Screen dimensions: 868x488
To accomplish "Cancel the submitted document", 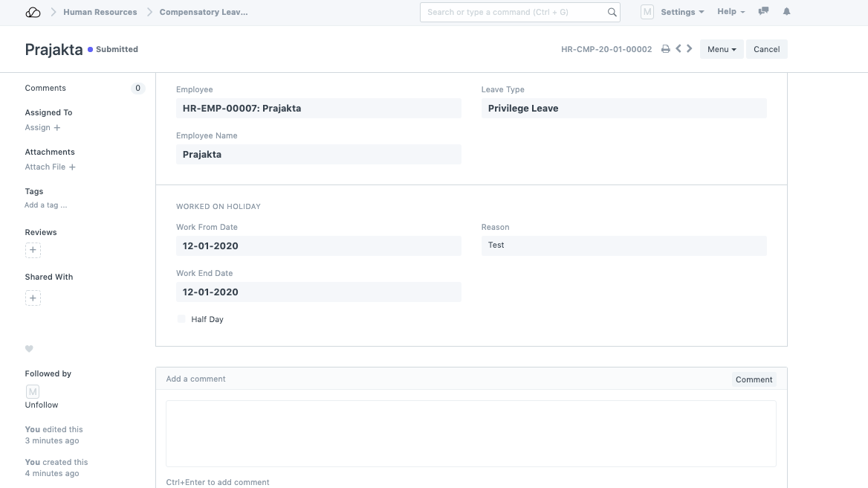I will point(766,49).
